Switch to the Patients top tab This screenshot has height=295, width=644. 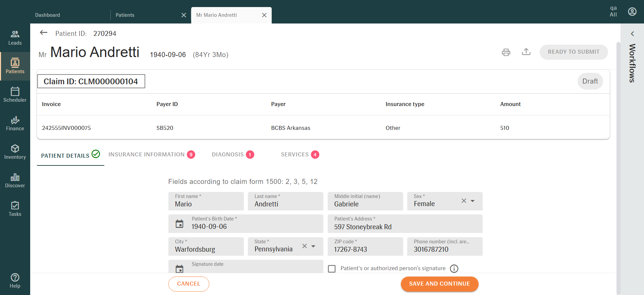tap(125, 15)
